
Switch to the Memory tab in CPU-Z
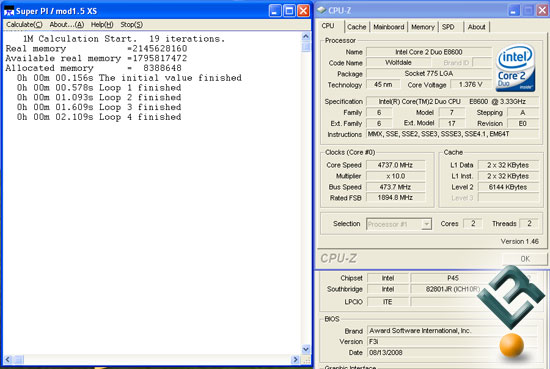[423, 27]
